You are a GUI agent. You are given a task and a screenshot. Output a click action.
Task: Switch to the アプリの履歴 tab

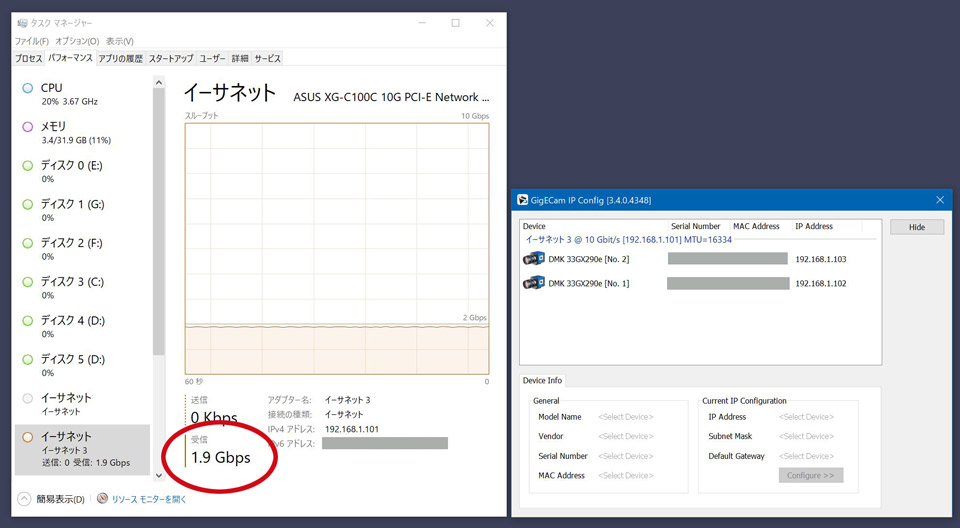coord(121,58)
